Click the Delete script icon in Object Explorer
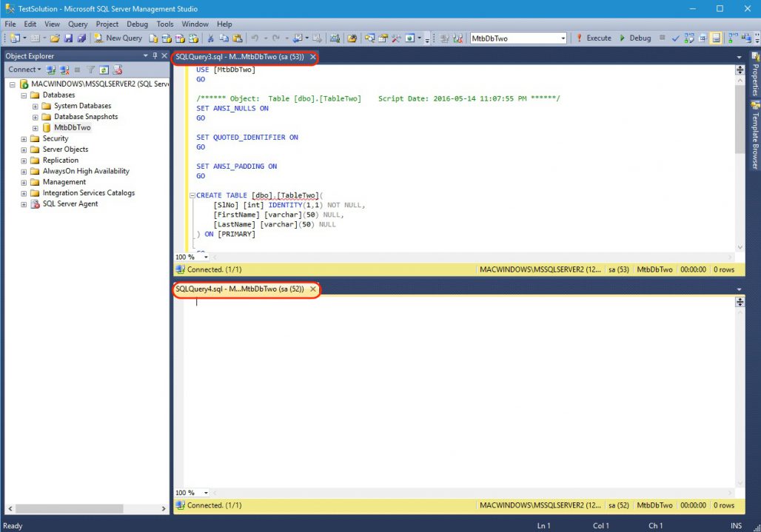This screenshot has width=761, height=532. tap(118, 70)
